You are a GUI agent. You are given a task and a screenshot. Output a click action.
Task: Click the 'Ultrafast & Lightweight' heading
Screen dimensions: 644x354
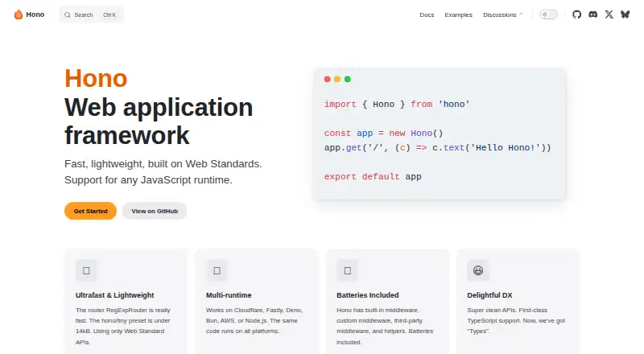click(x=114, y=294)
